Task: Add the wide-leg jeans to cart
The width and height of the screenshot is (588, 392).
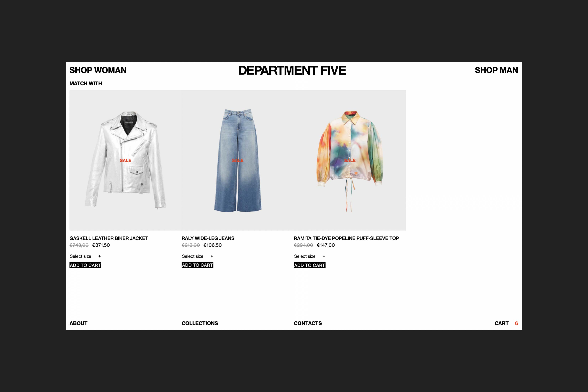Action: [x=197, y=265]
